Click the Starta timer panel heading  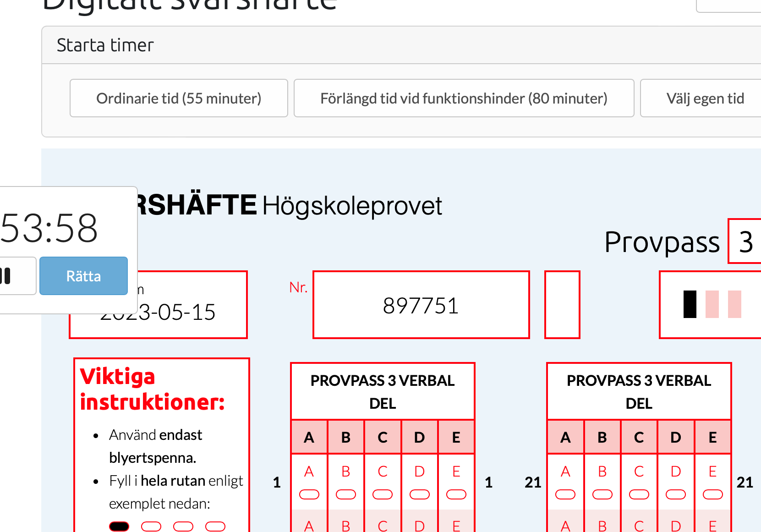[105, 45]
